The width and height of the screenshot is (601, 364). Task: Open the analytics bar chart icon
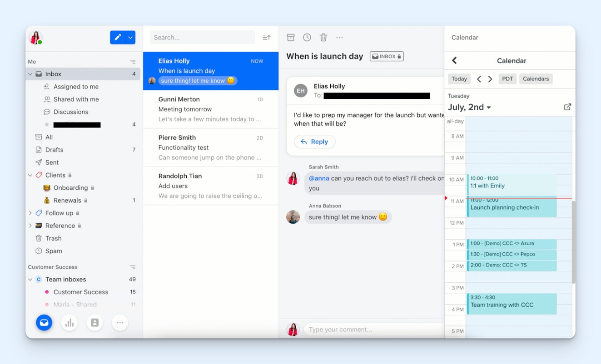[70, 323]
